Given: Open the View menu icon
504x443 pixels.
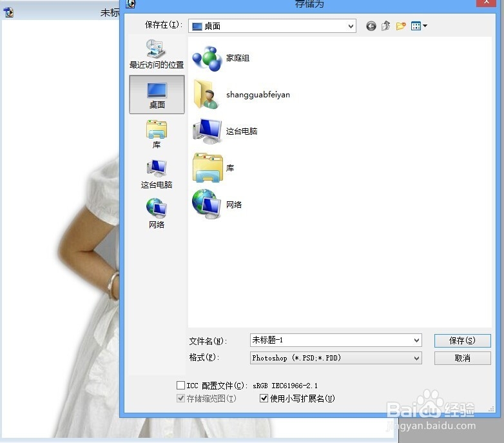Looking at the screenshot, I should tap(419, 26).
